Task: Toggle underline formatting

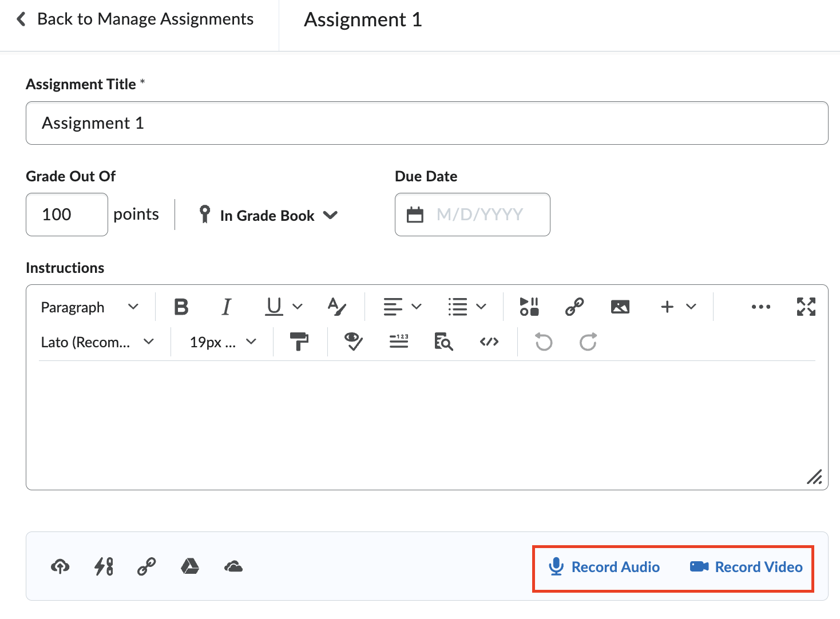Action: [274, 307]
